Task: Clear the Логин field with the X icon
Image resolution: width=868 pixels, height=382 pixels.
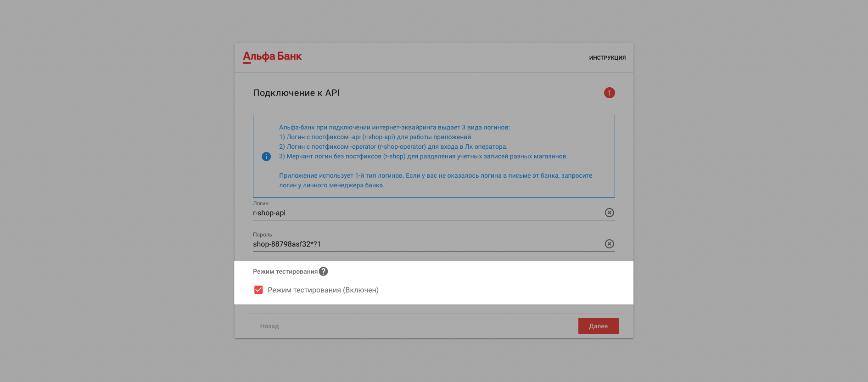Action: pos(609,213)
